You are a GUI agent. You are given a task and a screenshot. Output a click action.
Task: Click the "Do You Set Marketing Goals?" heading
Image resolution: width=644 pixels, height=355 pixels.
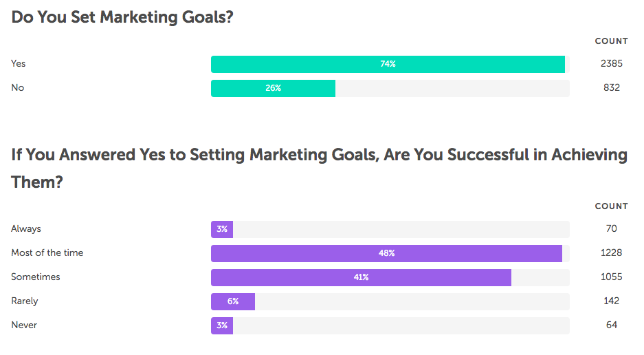pos(122,18)
